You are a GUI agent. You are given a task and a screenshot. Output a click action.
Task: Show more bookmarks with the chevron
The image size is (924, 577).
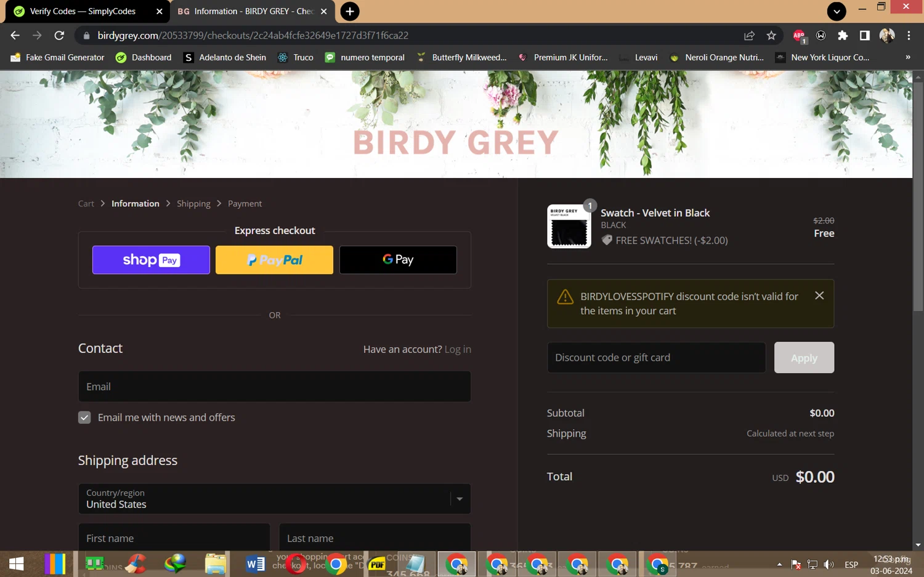tap(907, 57)
